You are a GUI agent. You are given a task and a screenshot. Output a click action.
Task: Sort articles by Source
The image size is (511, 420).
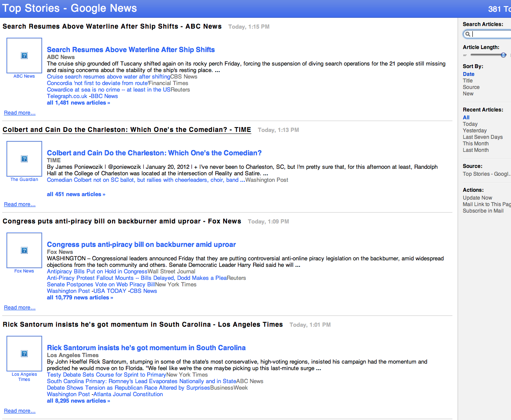(471, 87)
